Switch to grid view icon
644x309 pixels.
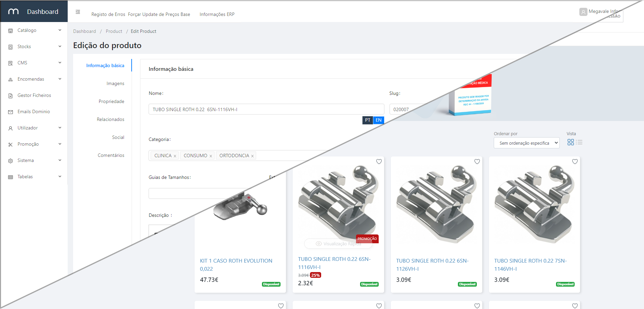571,142
